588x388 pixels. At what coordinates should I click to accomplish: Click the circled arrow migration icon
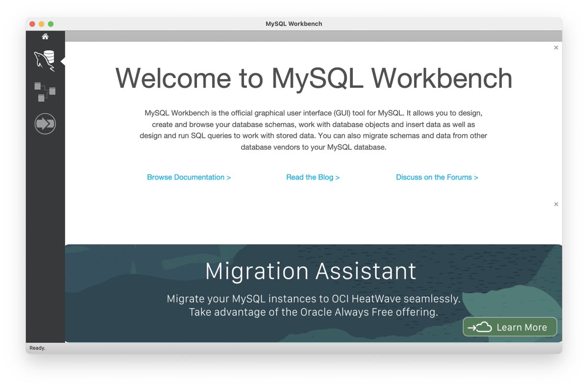pos(45,124)
